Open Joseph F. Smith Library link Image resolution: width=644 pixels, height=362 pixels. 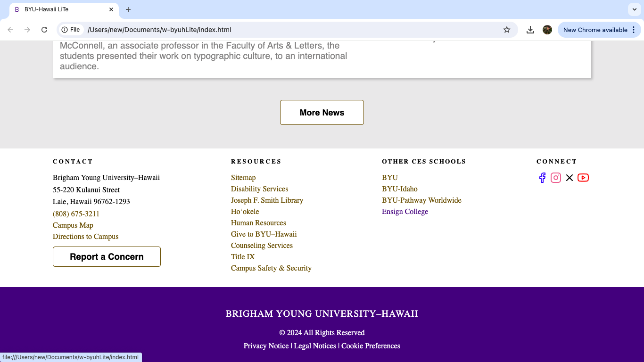267,200
